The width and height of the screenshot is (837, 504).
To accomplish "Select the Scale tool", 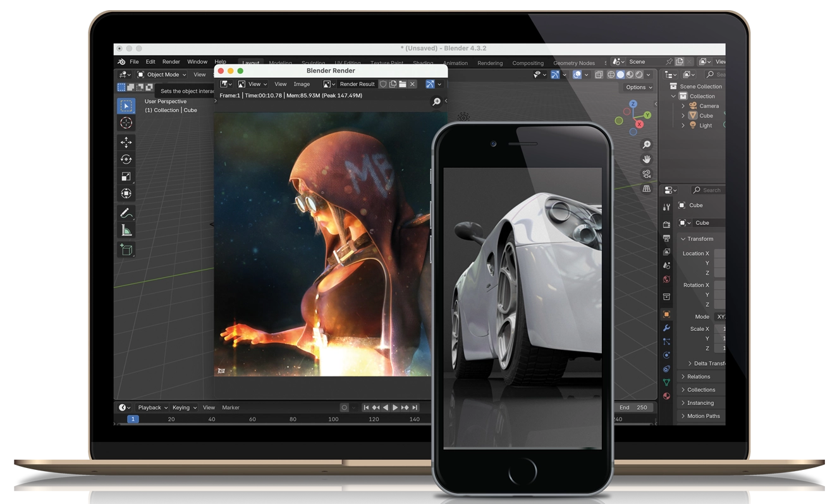I will point(126,176).
